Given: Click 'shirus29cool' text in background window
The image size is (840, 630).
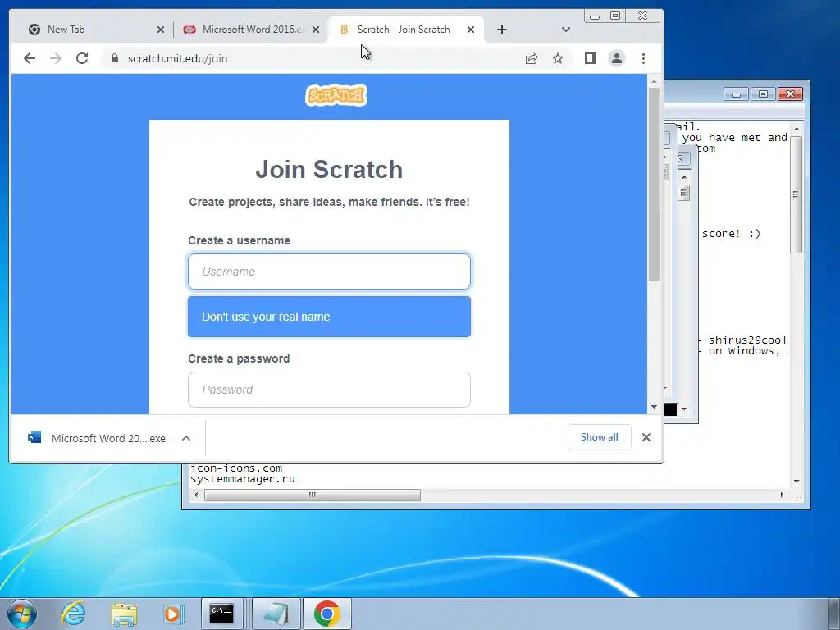Looking at the screenshot, I should (747, 340).
